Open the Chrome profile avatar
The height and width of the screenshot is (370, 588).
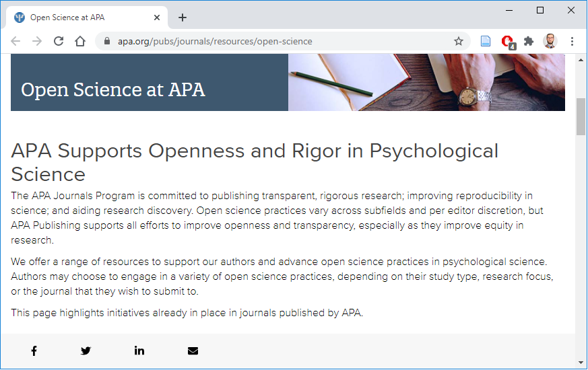[550, 41]
